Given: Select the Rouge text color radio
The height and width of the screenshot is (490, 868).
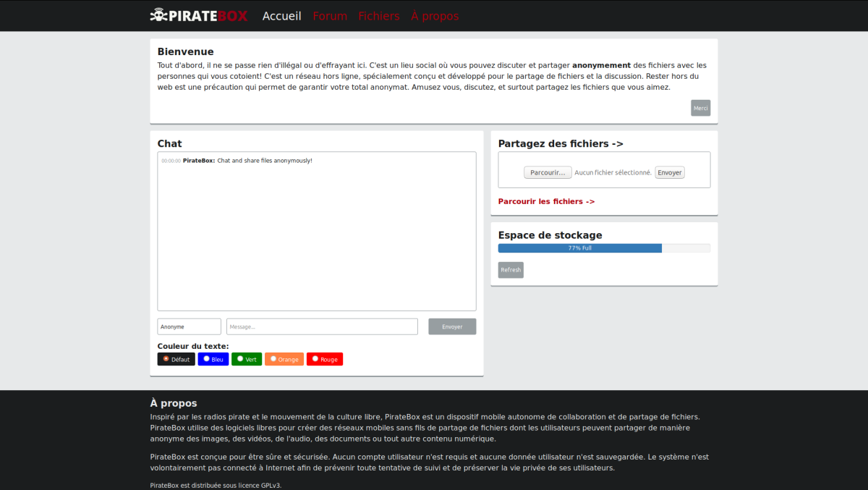Looking at the screenshot, I should click(315, 358).
